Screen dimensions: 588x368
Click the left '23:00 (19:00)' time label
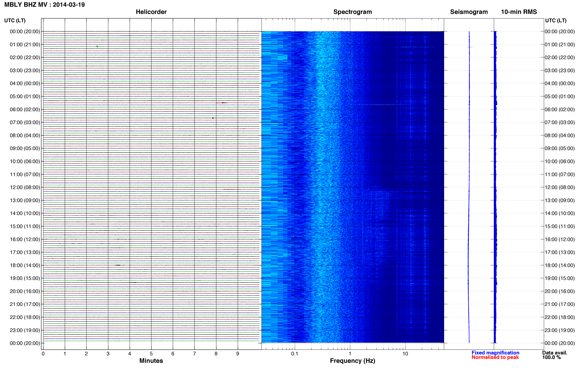[25, 330]
